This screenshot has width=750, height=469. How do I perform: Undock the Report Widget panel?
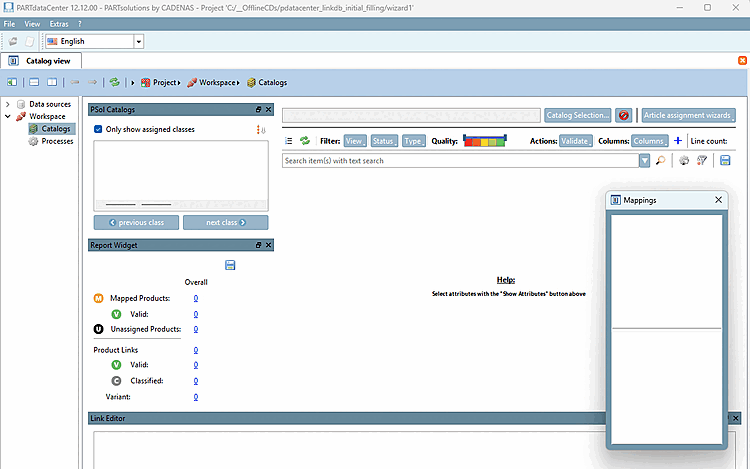[x=258, y=245]
